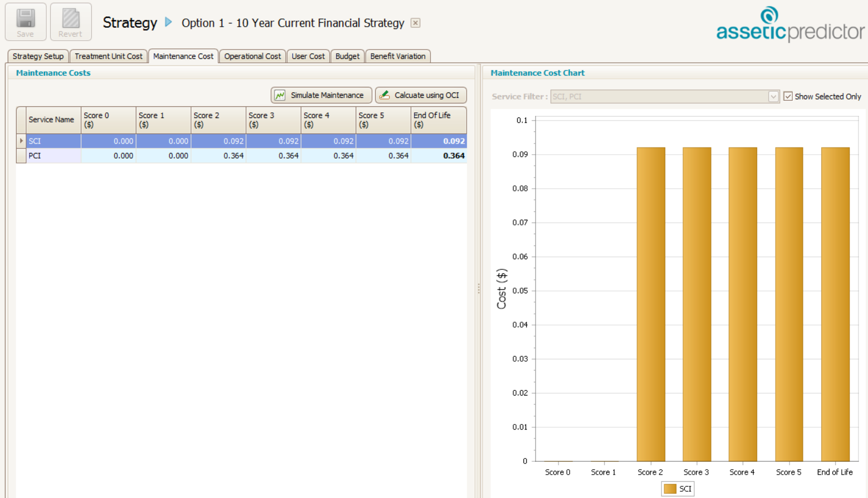Open the Strategy Setup tab
868x498 pixels.
38,56
